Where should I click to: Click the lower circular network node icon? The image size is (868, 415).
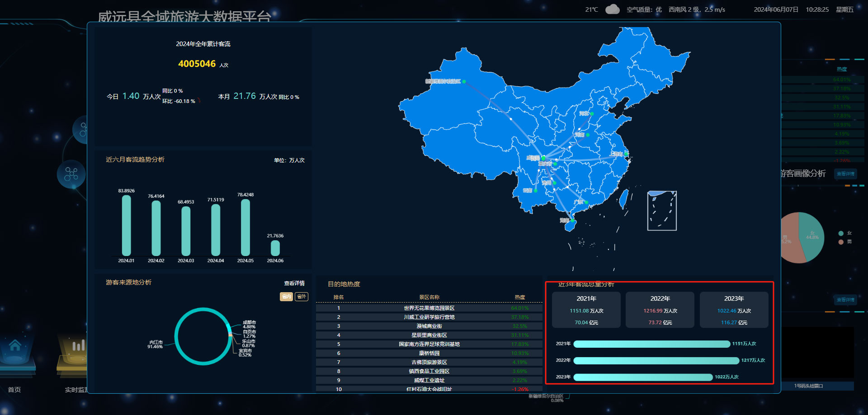click(71, 174)
